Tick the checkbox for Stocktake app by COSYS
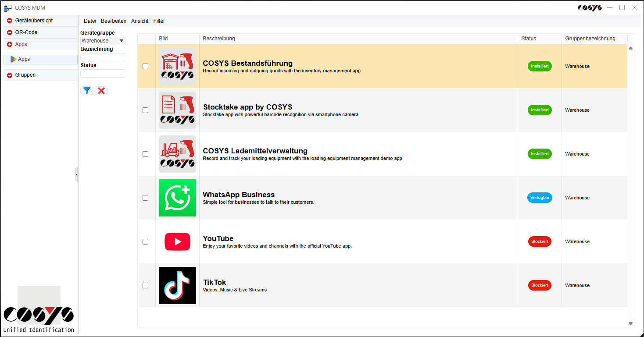 (x=146, y=110)
